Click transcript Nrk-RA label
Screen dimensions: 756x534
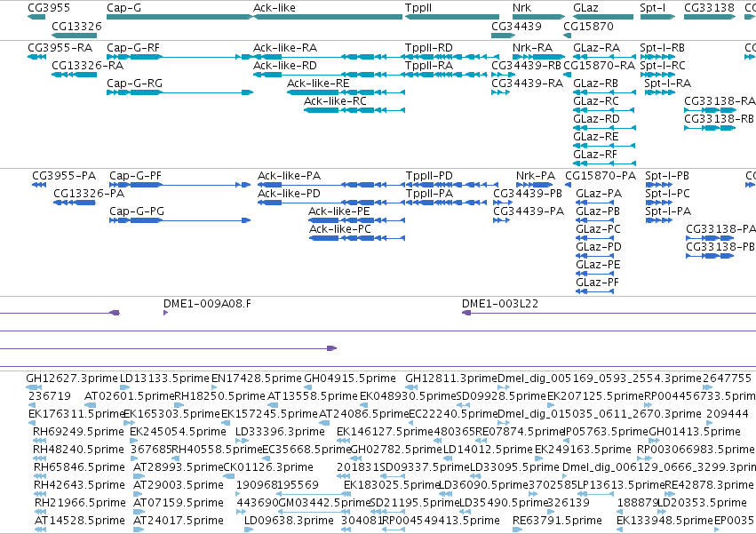click(x=532, y=48)
